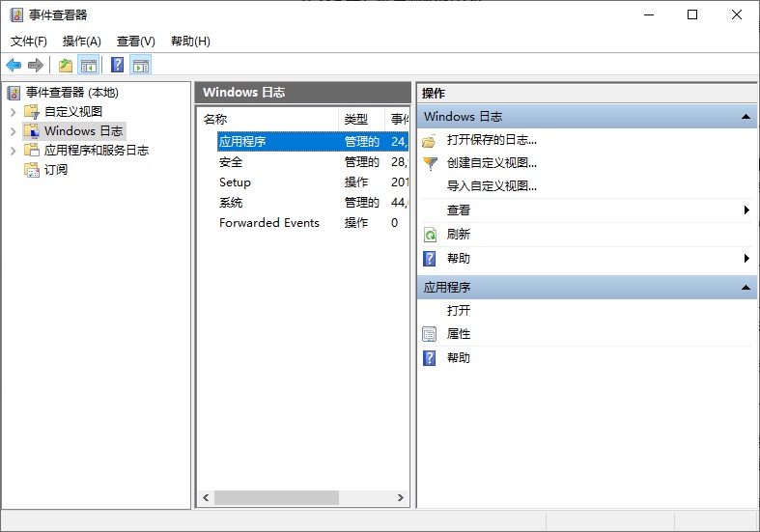Click the horizontal scrollbar left arrow
760x532 pixels.
tap(206, 497)
